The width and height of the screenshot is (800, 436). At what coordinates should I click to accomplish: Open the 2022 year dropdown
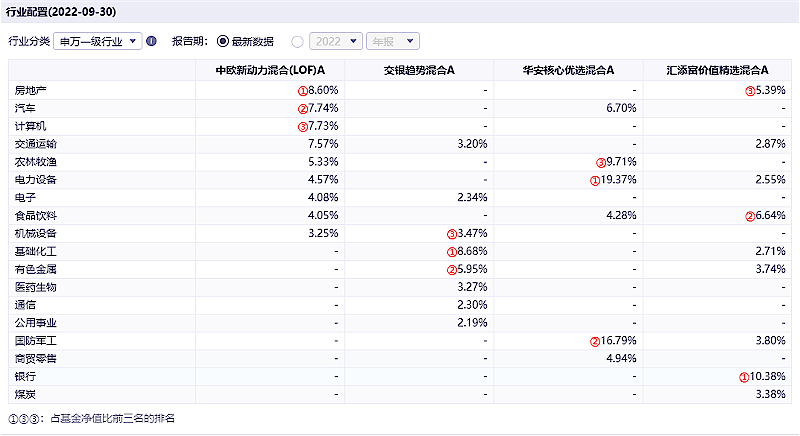[x=335, y=42]
